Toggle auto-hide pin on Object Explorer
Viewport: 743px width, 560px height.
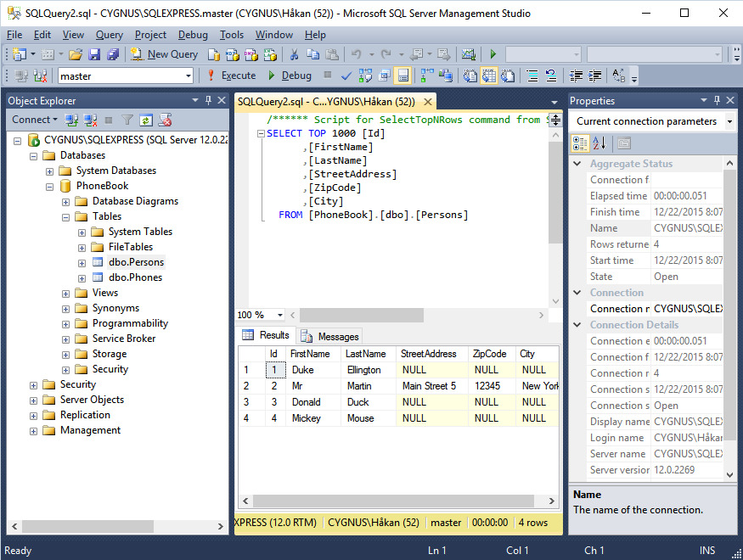[208, 100]
